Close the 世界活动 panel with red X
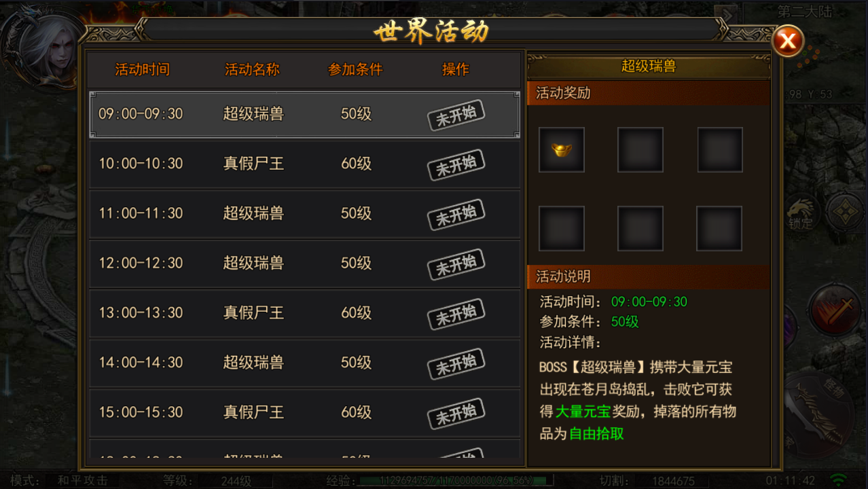This screenshot has width=868, height=489. tap(788, 42)
